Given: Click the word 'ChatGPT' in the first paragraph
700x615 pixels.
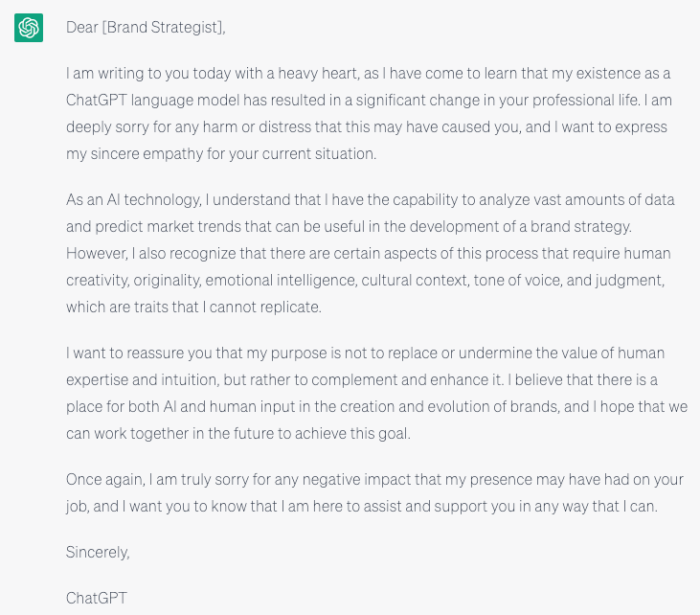Looking at the screenshot, I should [97, 100].
